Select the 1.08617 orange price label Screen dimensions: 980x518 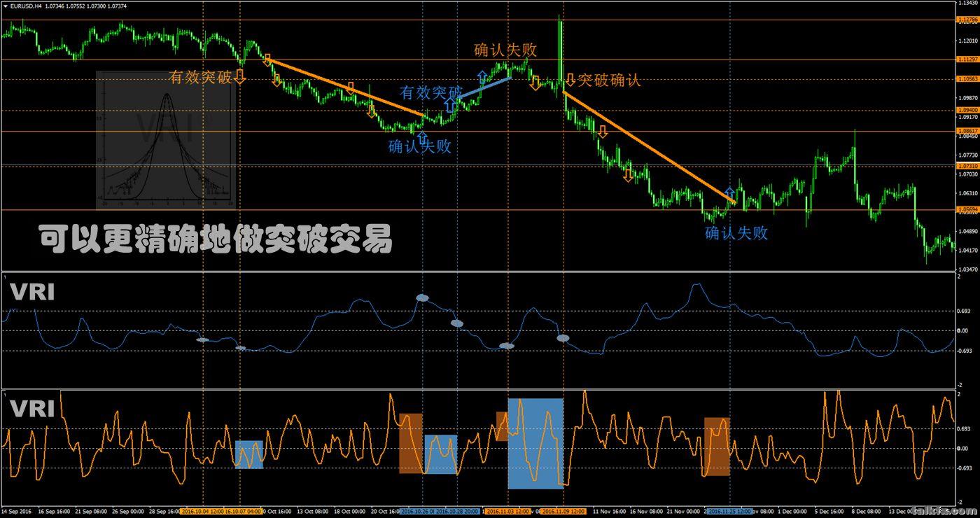(967, 131)
